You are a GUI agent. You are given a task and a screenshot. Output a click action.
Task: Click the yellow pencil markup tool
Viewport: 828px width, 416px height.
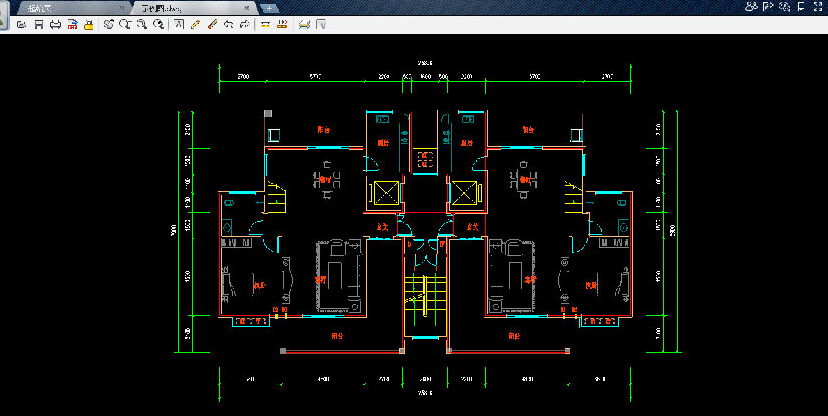(x=196, y=24)
